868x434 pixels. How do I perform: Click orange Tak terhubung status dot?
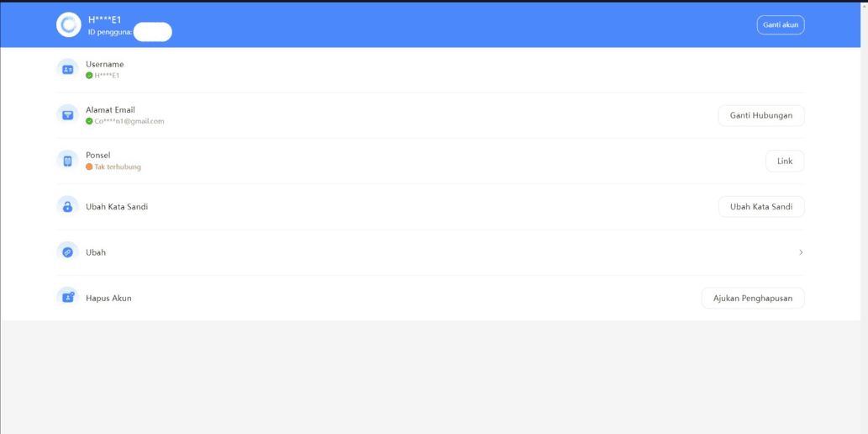(89, 167)
